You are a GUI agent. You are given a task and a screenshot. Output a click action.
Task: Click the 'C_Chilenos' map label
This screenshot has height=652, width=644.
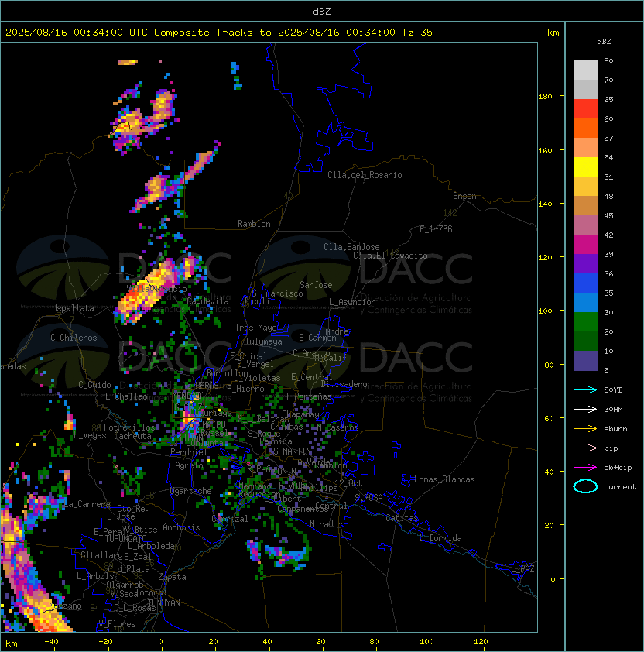click(x=74, y=338)
